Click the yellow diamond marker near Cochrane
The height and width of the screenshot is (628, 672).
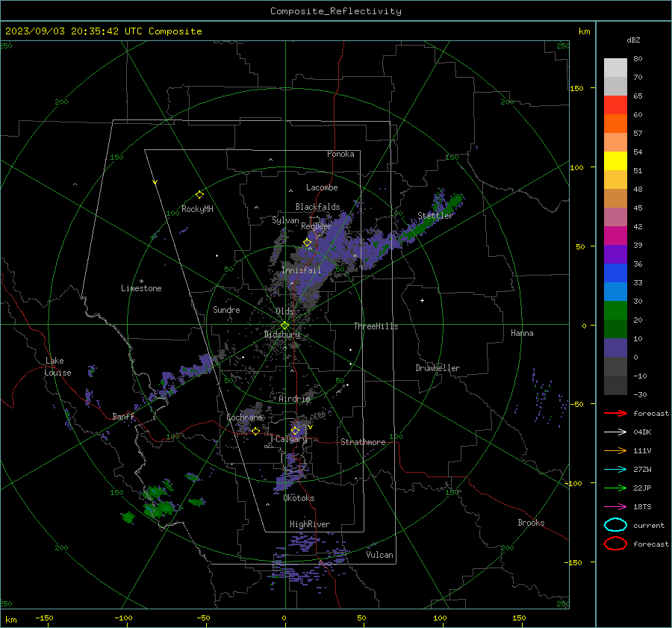(256, 431)
